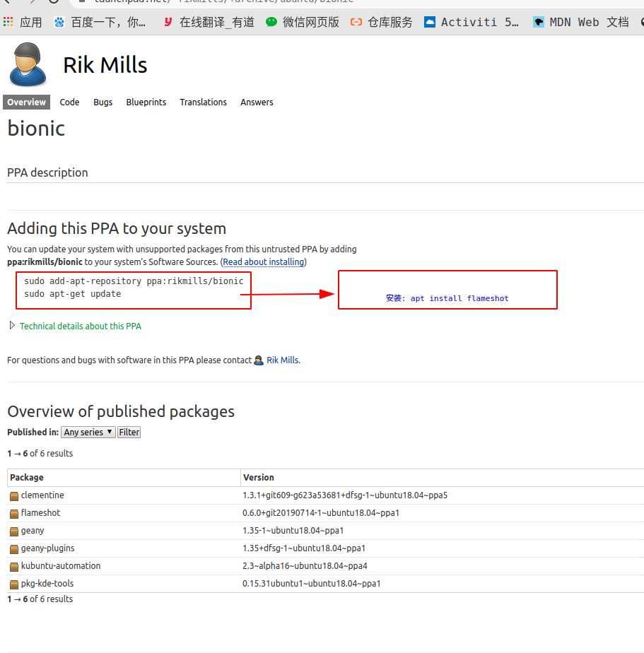Click the clementine package icon
Image resolution: width=644 pixels, height=653 pixels.
click(x=14, y=496)
